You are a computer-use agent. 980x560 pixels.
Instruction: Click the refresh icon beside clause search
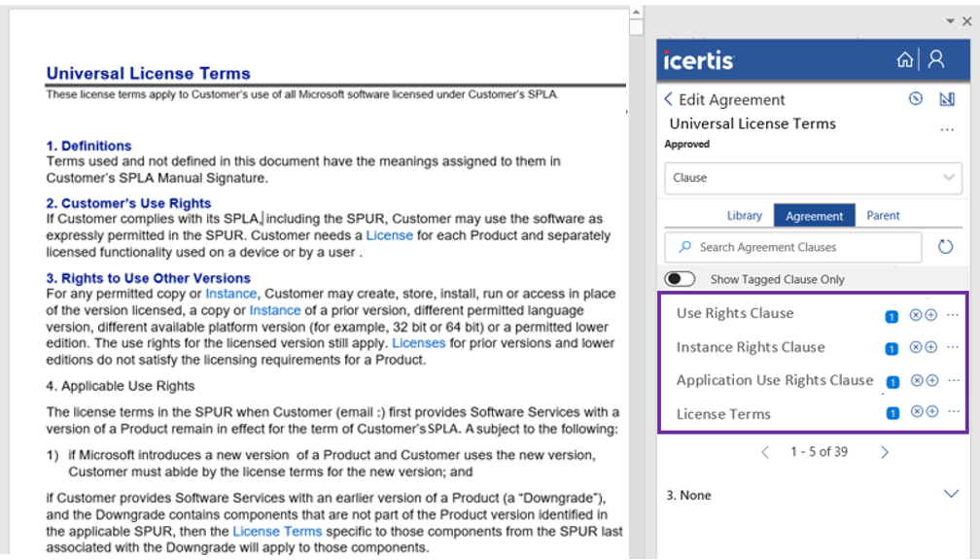tap(945, 247)
